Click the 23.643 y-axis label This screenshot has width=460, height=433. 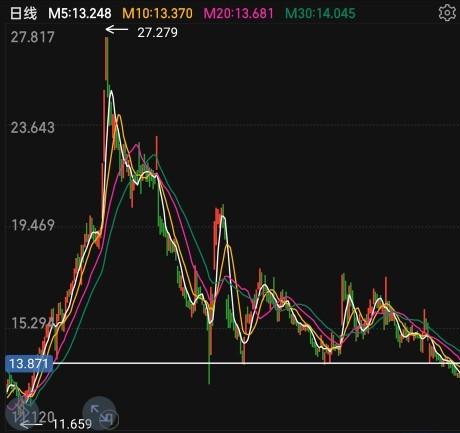[32, 128]
